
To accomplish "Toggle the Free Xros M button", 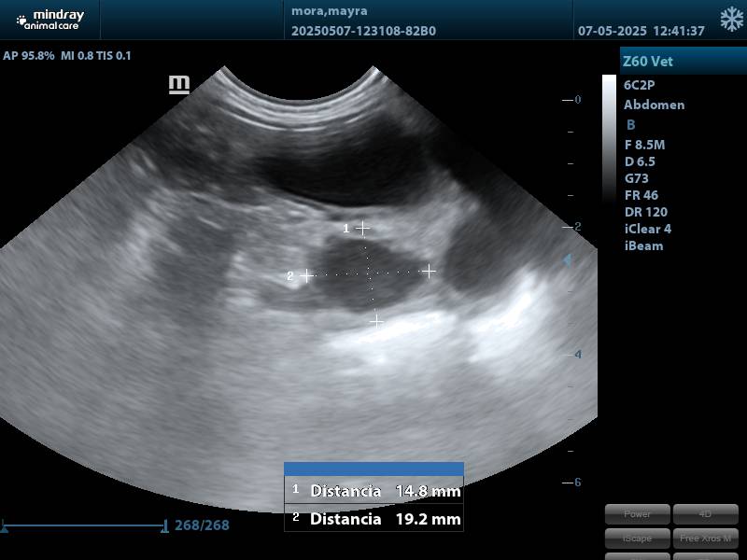I will point(705,538).
